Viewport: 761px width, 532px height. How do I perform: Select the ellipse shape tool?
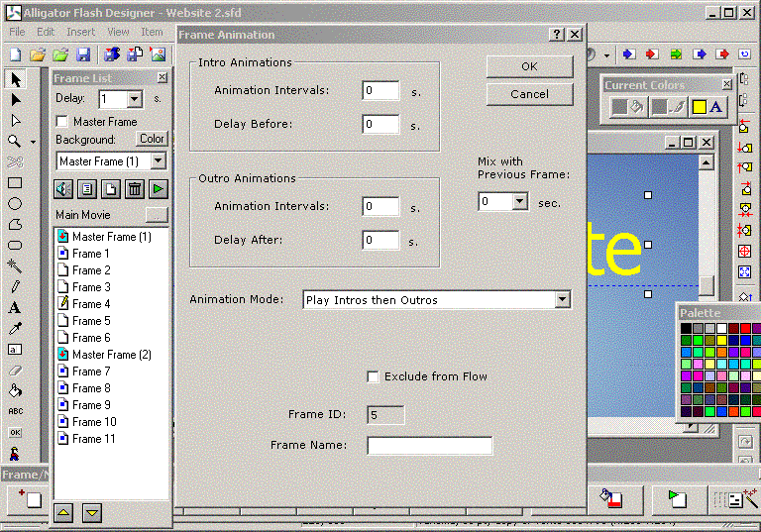[15, 204]
